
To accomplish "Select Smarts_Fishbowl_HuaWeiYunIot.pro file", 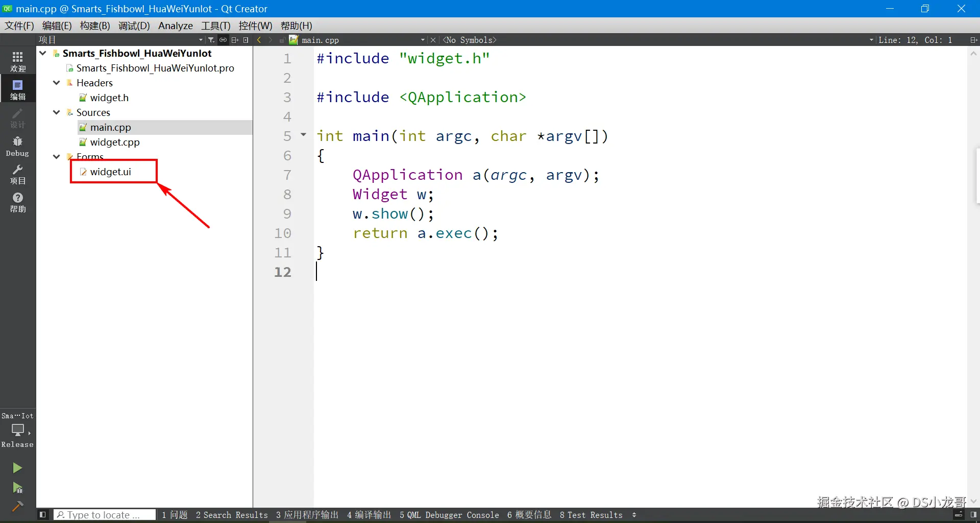I will (x=155, y=68).
